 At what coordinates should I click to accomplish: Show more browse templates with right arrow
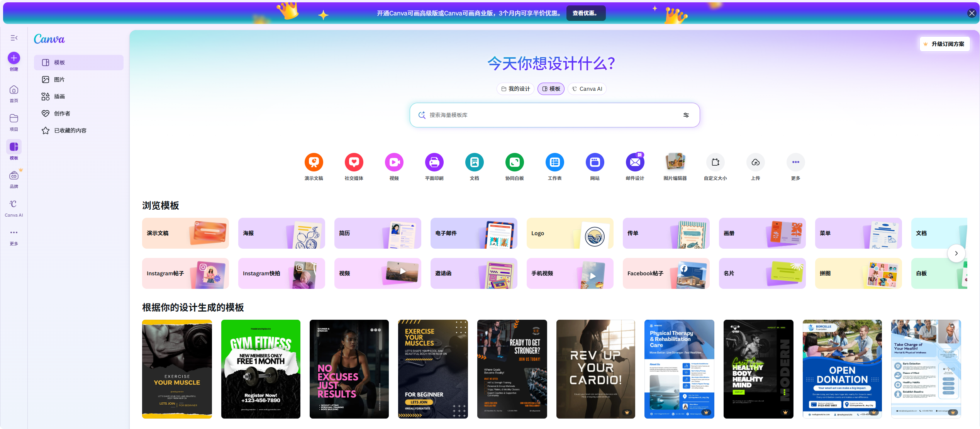pyautogui.click(x=956, y=253)
